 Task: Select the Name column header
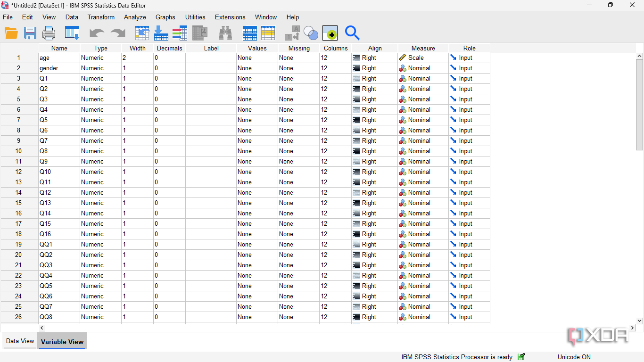[59, 48]
